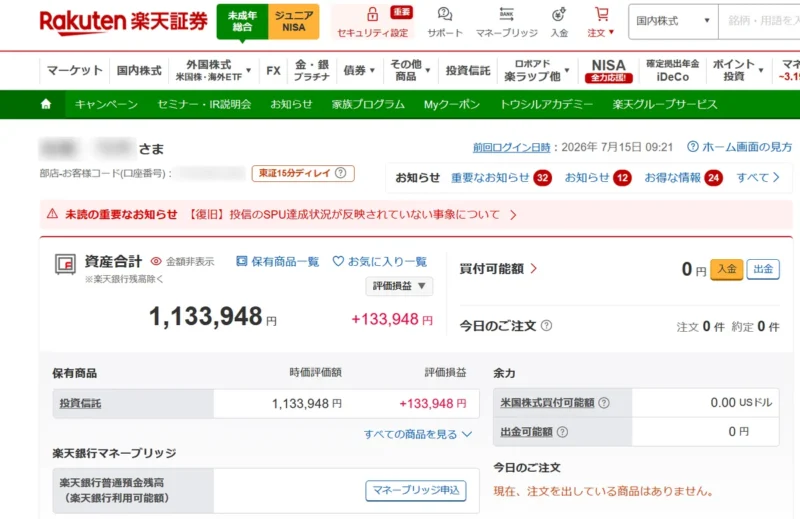Expand すべての商品を見る
This screenshot has width=800, height=519.
coord(418,434)
